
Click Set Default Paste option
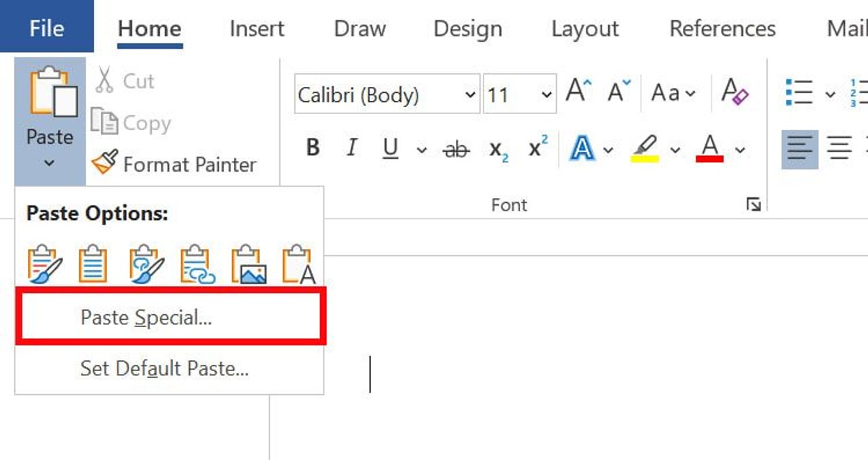coord(164,368)
